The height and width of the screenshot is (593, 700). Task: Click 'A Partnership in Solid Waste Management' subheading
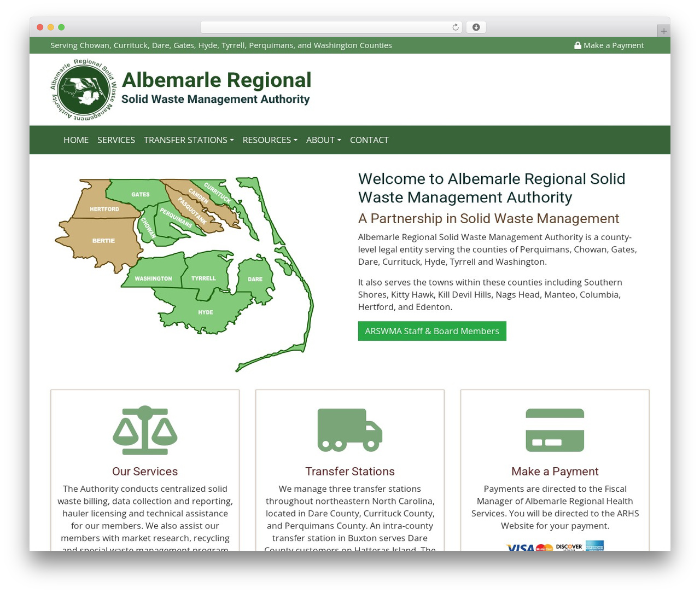click(488, 218)
